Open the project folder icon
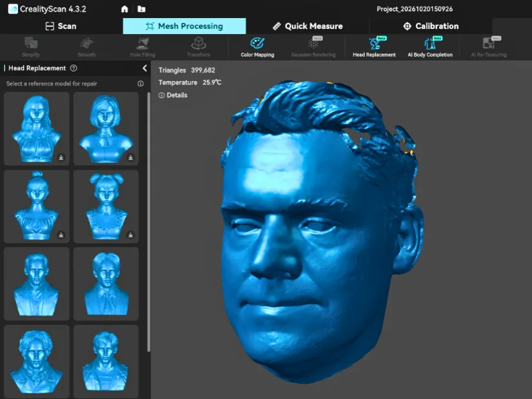Viewport: 532px width, 399px height. (141, 9)
